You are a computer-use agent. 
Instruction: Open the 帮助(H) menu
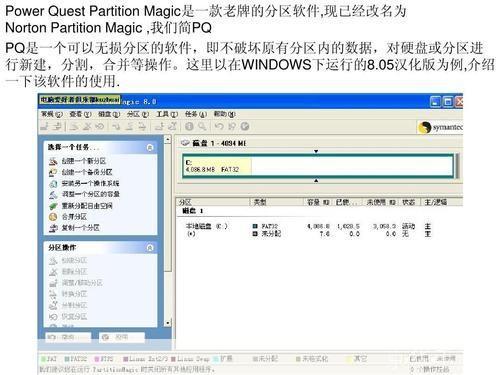(224, 114)
